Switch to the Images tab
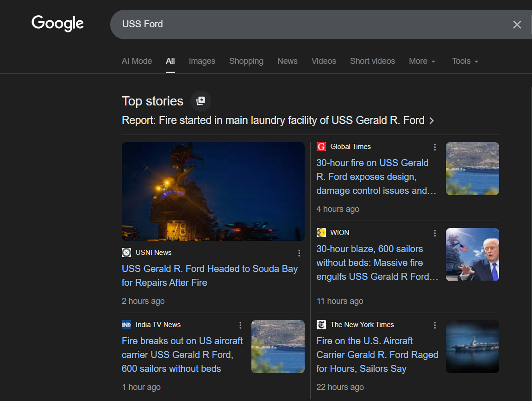This screenshot has height=401, width=532. 202,61
